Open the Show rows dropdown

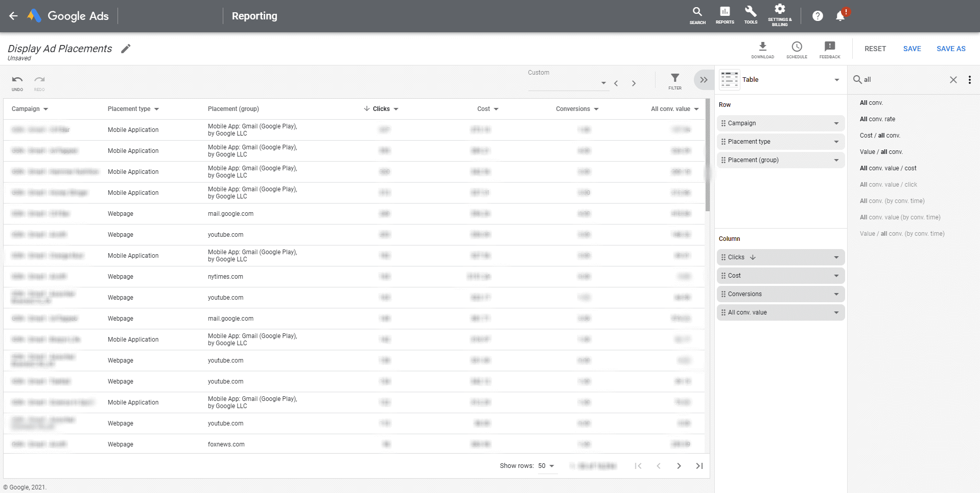click(546, 465)
